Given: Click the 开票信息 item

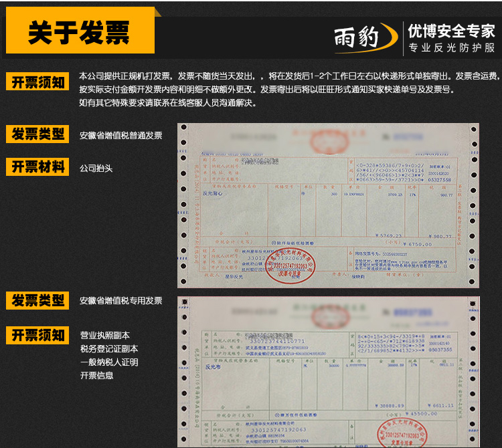Looking at the screenshot, I should [96, 376].
